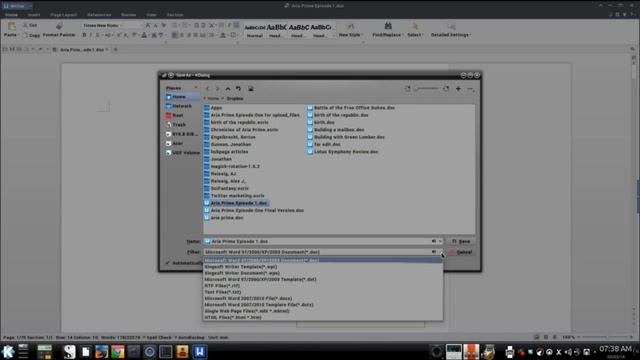Toggle Bold formatting in Writer ribbon
Image resolution: width=640 pixels, height=360 pixels.
[84, 36]
